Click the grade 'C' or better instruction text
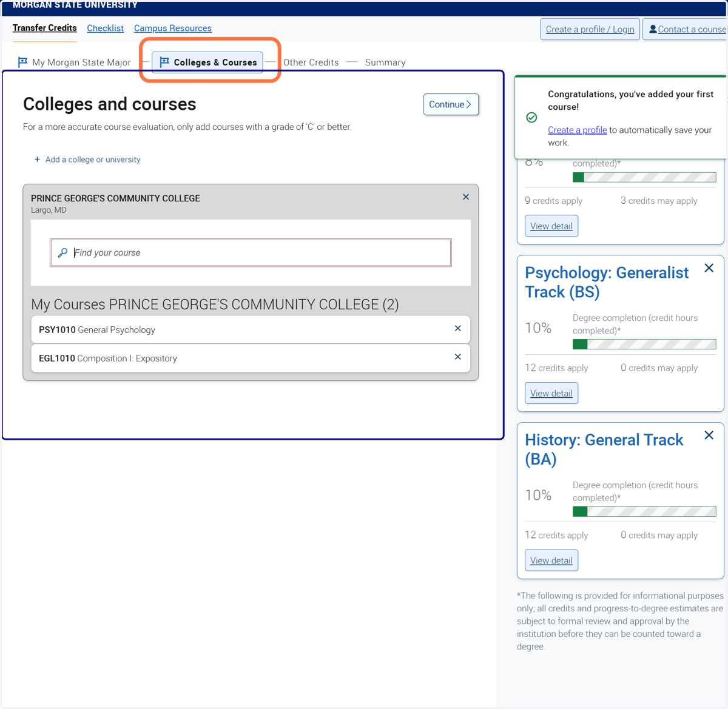The height and width of the screenshot is (709, 728). pos(187,127)
